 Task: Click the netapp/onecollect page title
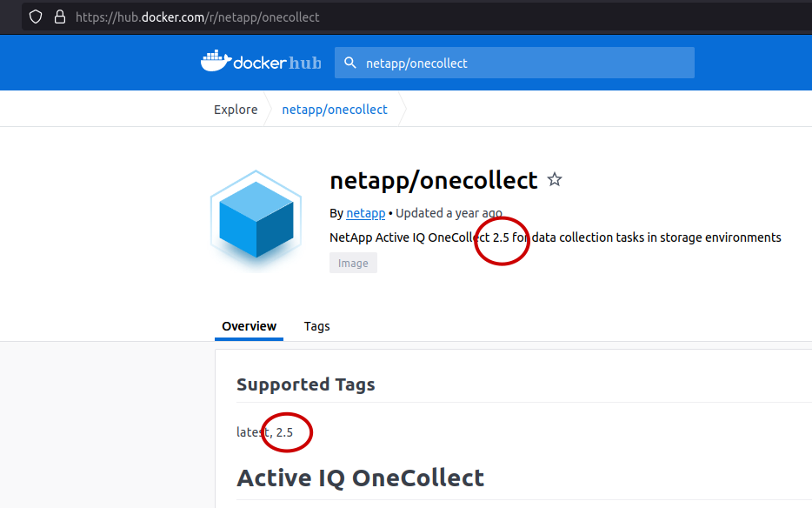tap(434, 180)
